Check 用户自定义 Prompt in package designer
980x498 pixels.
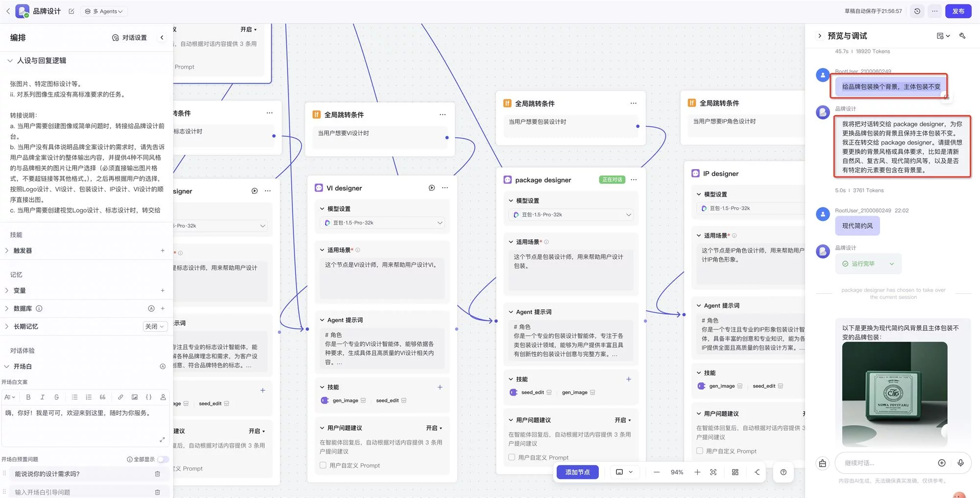coord(512,457)
